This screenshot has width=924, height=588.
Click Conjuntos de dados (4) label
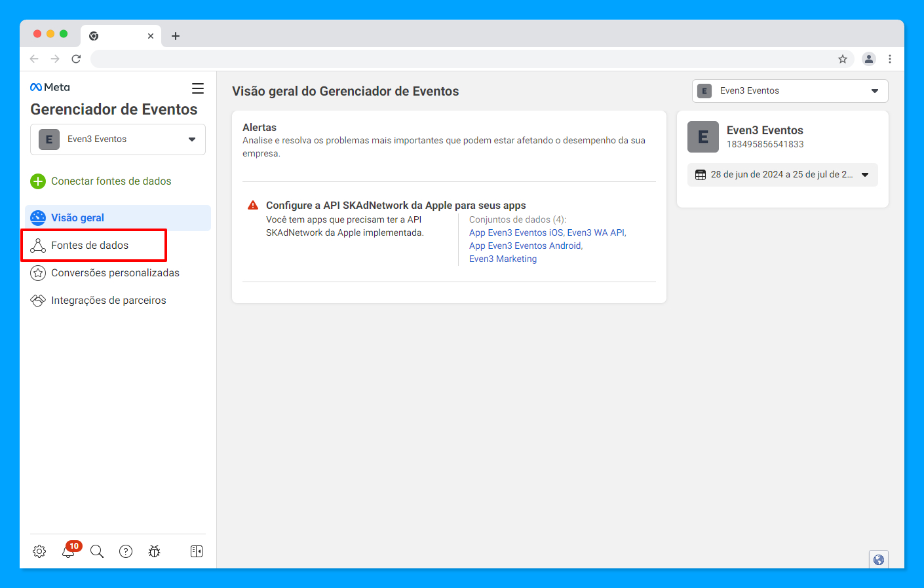518,219
